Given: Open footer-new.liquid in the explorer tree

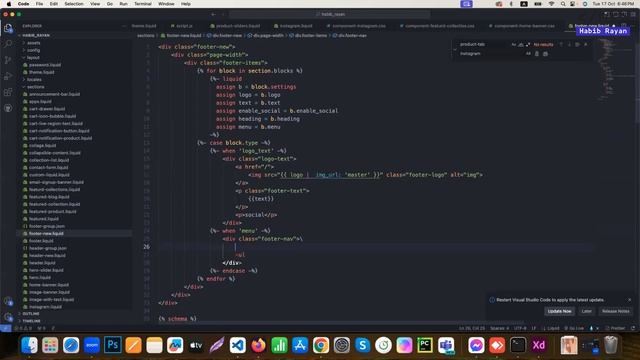Looking at the screenshot, I should [46, 233].
